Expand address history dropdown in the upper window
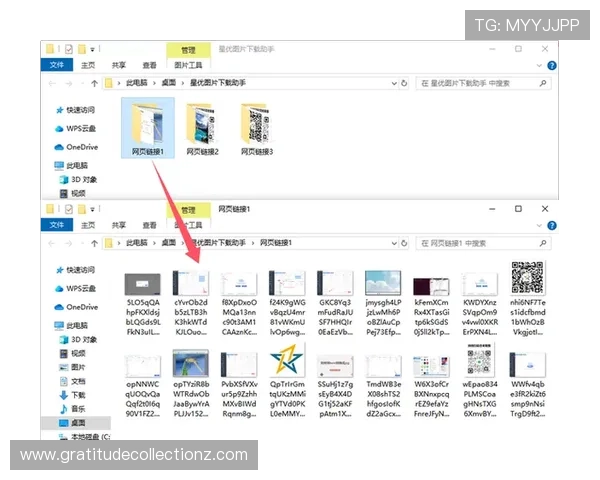This screenshot has height=480, width=600. (x=394, y=83)
